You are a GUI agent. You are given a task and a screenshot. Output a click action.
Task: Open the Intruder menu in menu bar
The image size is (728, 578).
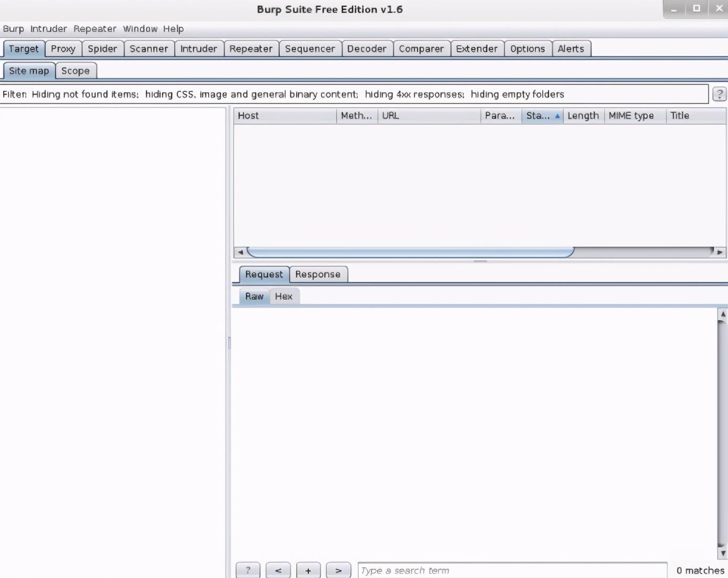coord(48,29)
